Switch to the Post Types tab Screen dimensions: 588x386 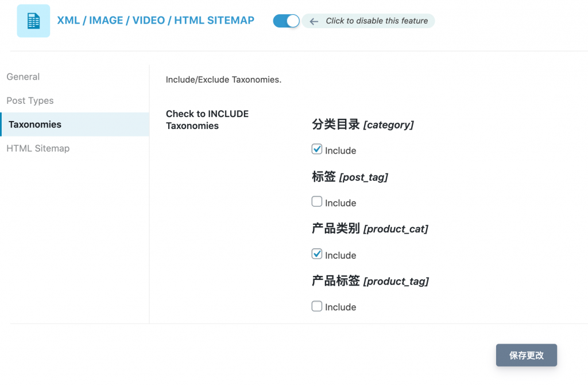tap(30, 101)
